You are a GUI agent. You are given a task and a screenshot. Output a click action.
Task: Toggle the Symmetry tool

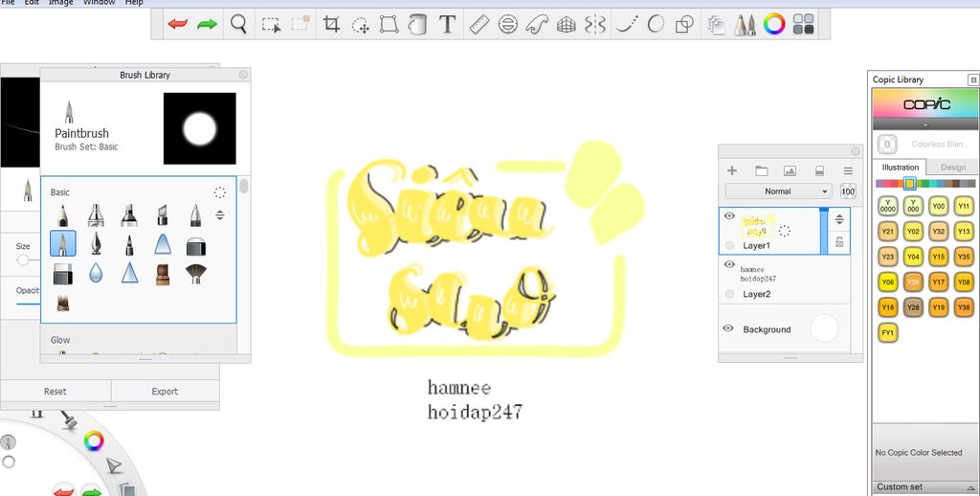pyautogui.click(x=595, y=24)
